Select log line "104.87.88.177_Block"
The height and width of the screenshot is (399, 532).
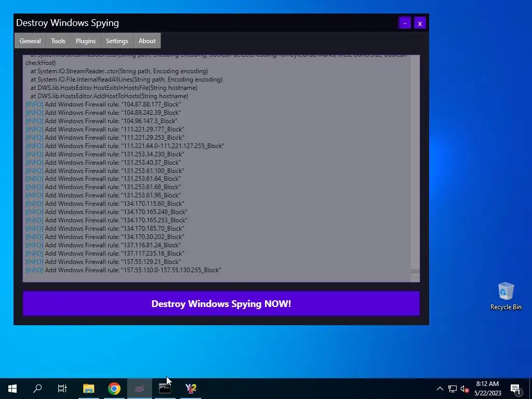[x=103, y=104]
